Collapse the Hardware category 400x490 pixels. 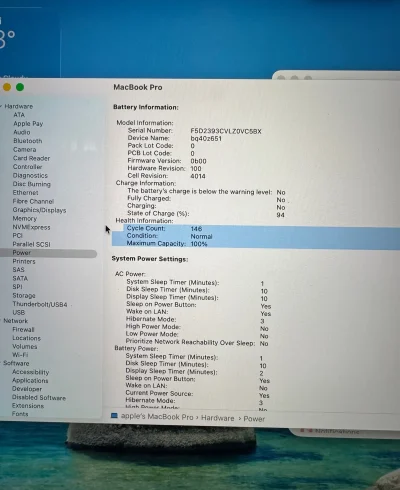[1, 106]
